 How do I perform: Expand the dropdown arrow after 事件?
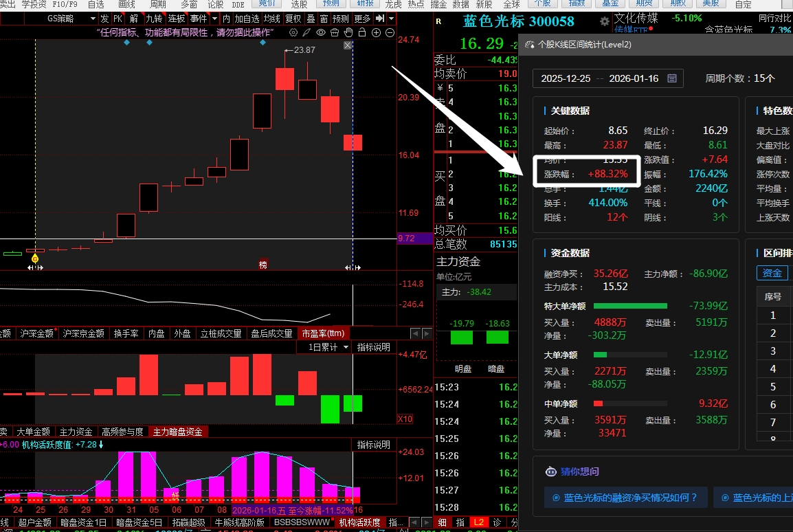tap(214, 19)
